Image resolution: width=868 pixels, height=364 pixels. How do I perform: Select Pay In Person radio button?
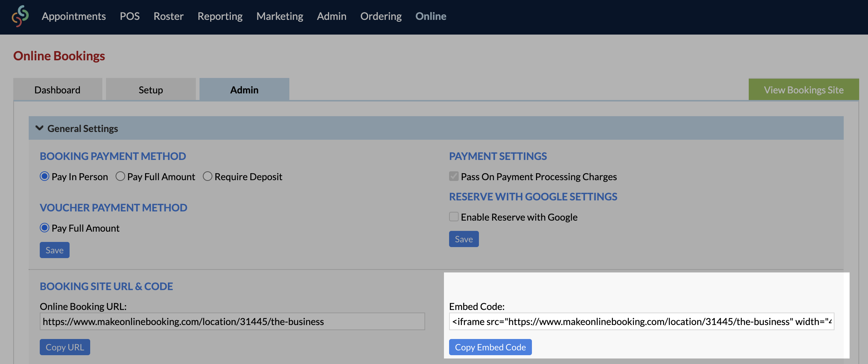[45, 176]
